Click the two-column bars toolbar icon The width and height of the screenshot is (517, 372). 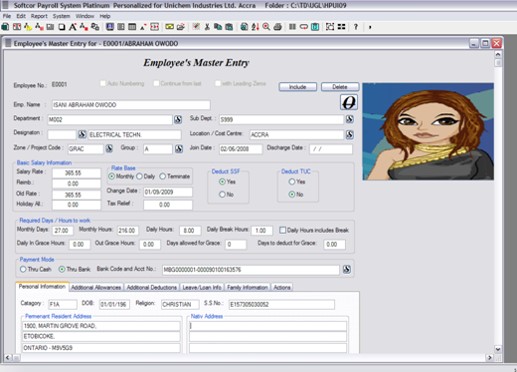click(x=292, y=27)
